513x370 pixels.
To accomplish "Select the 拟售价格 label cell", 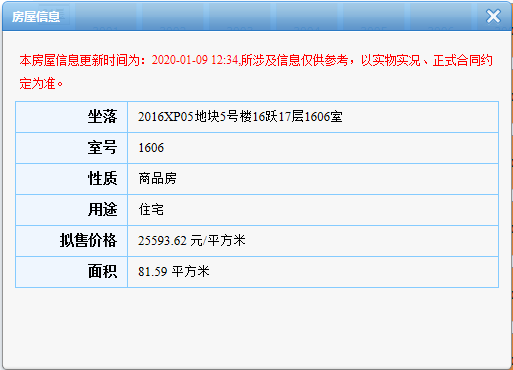I will [x=72, y=241].
